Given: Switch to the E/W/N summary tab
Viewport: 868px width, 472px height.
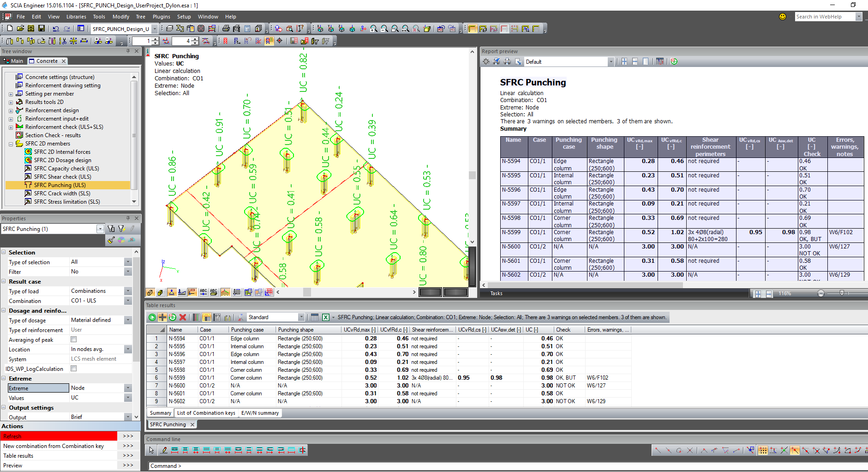Looking at the screenshot, I should [260, 413].
